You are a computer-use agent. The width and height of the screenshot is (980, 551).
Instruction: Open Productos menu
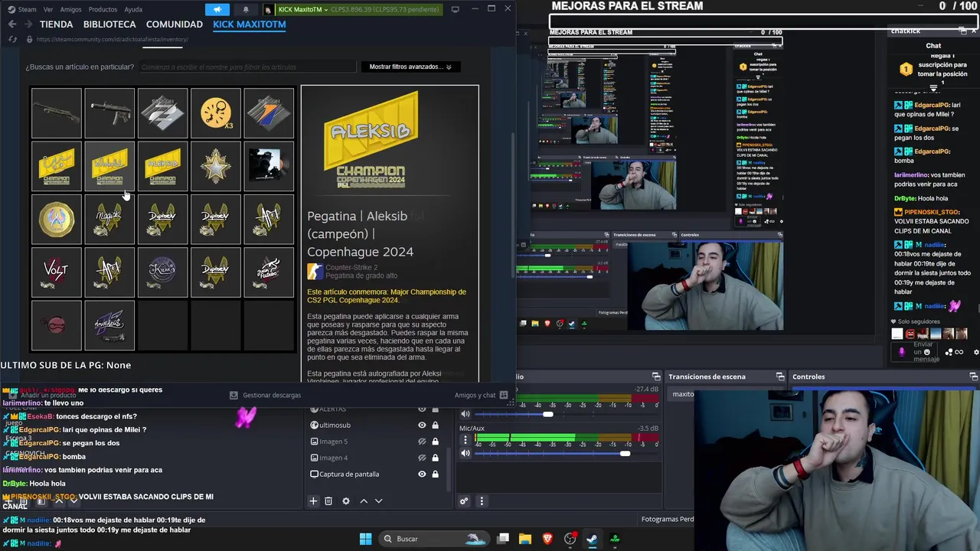(103, 9)
